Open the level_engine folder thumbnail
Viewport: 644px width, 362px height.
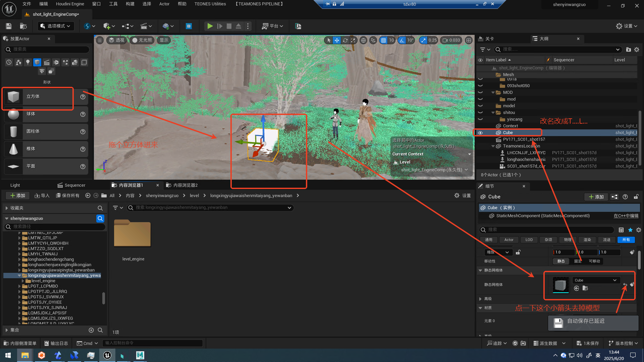pos(132,234)
